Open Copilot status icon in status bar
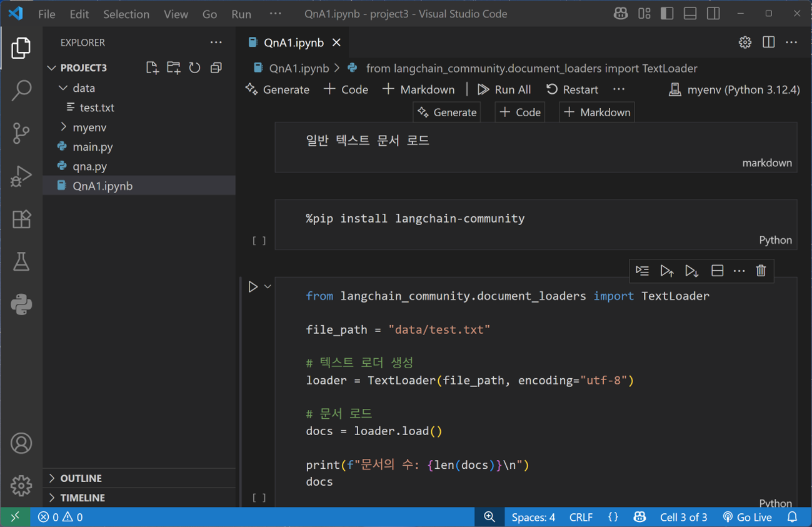Screen dimensions: 812x527 [x=639, y=517]
